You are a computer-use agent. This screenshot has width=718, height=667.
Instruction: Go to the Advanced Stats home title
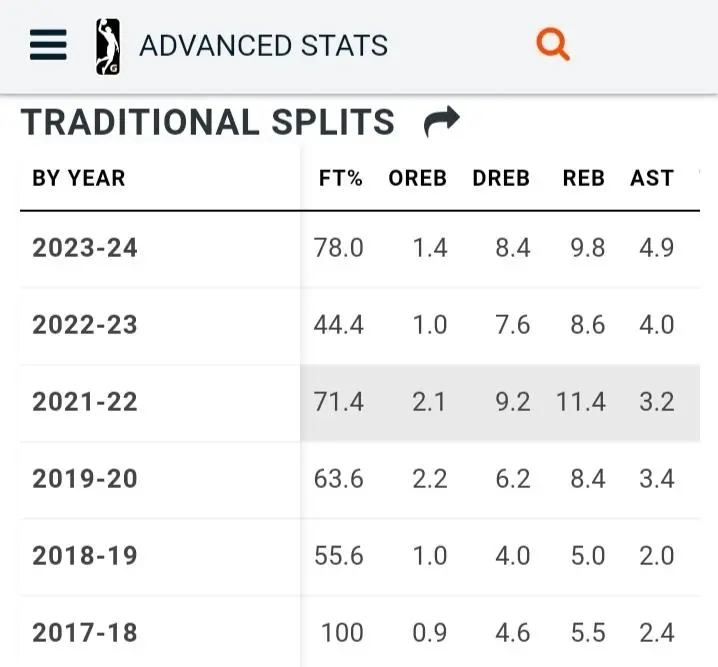pyautogui.click(x=263, y=46)
